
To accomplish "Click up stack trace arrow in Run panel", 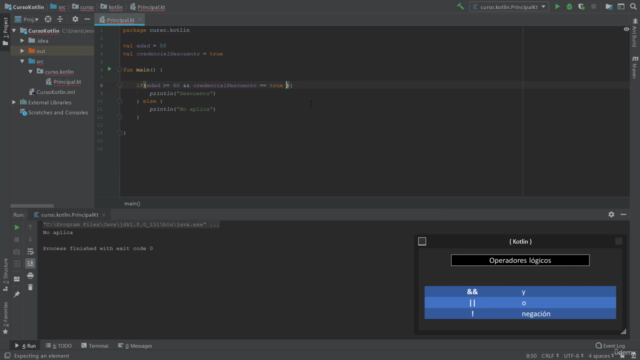I will point(30,227).
